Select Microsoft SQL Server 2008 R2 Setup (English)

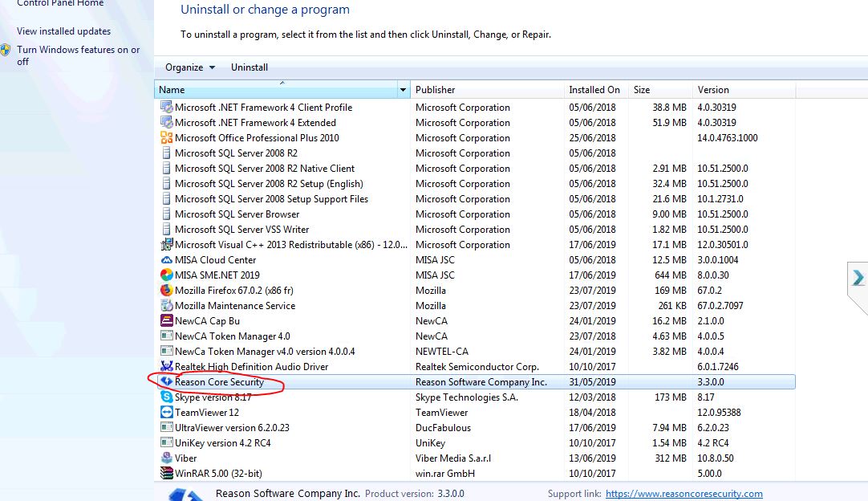pyautogui.click(x=269, y=183)
